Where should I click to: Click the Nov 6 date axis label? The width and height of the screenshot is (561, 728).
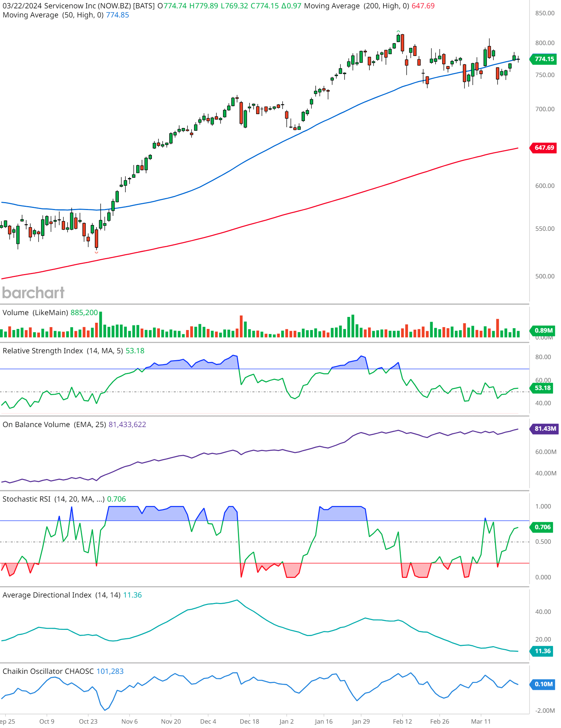pos(129,721)
